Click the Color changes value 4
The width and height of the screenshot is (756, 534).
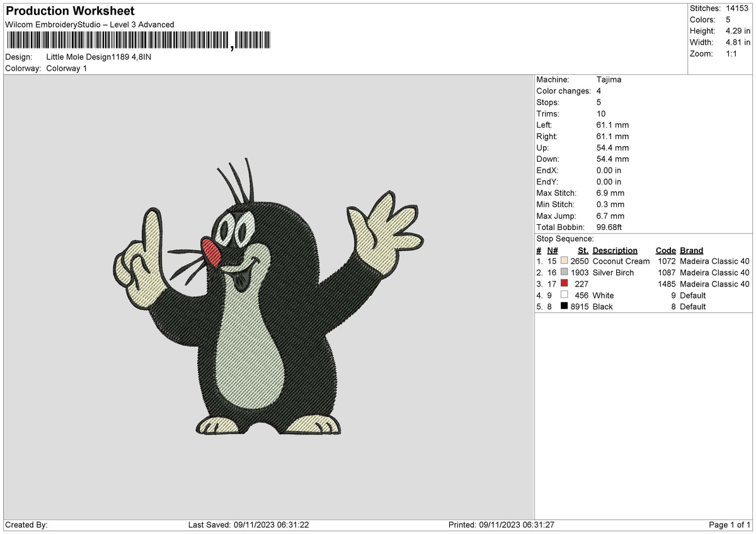pos(598,91)
